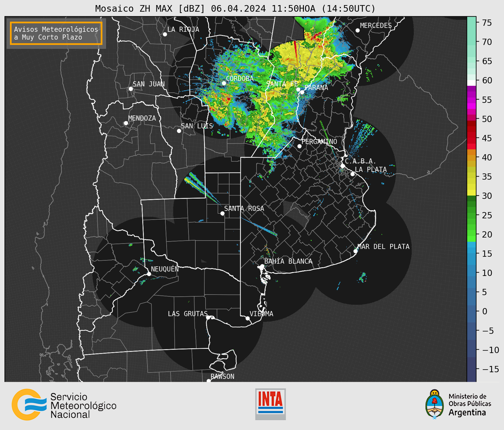Click the BAHÍA BLANCA label text
This screenshot has height=430, width=504.
288,261
